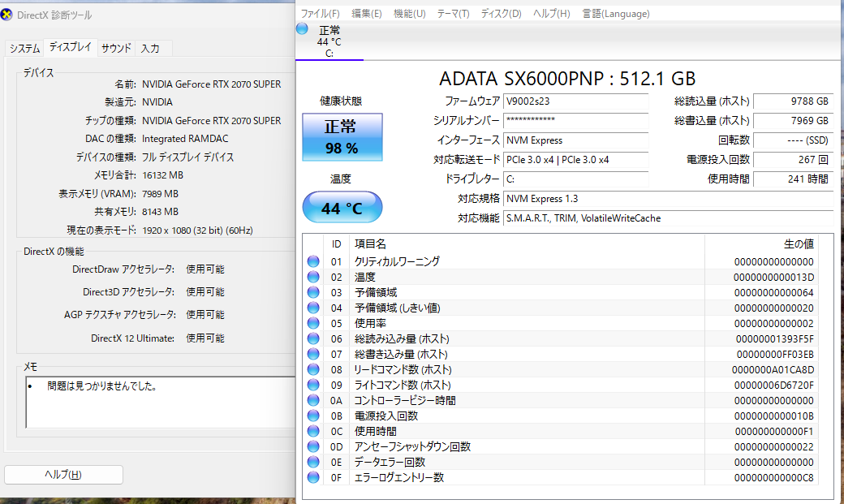The image size is (844, 504).
Task: Open the ヘルプ(H) menu in CrystalDiskInfo
Action: [552, 14]
